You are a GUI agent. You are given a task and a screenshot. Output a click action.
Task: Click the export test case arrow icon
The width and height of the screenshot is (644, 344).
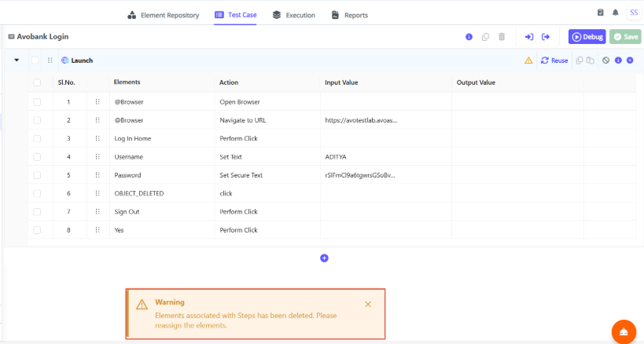pos(546,37)
